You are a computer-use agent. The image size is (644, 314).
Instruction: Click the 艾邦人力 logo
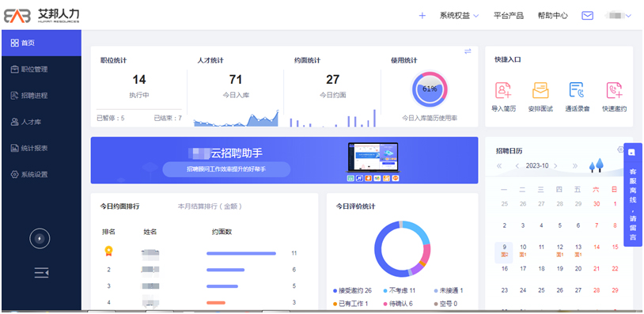[x=41, y=16]
